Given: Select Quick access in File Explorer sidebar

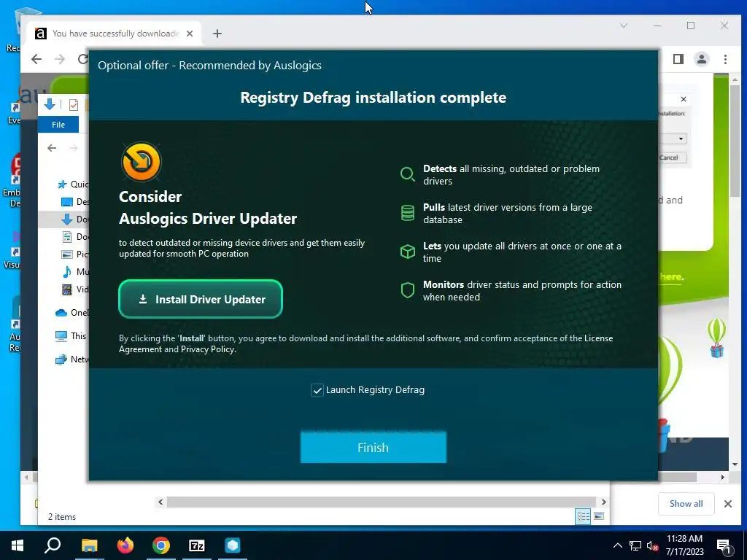Looking at the screenshot, I should click(x=73, y=184).
